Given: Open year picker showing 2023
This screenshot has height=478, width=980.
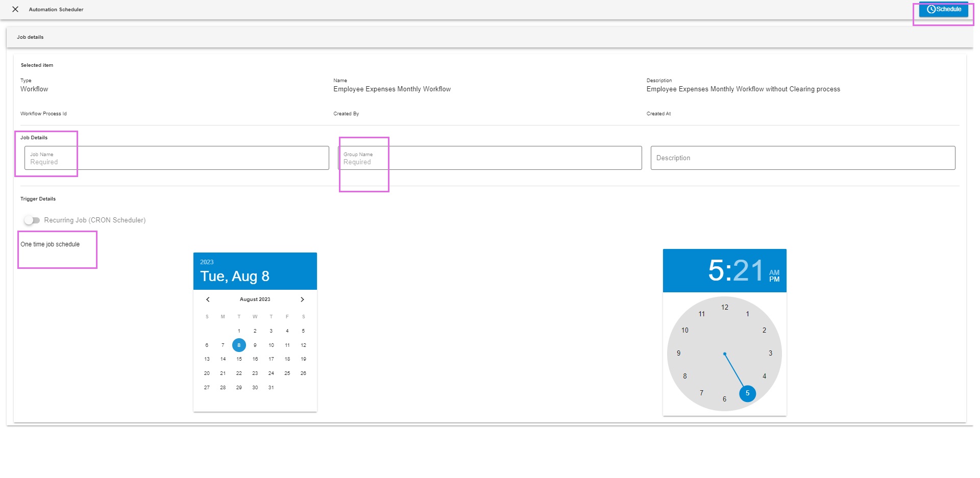Looking at the screenshot, I should (x=207, y=262).
